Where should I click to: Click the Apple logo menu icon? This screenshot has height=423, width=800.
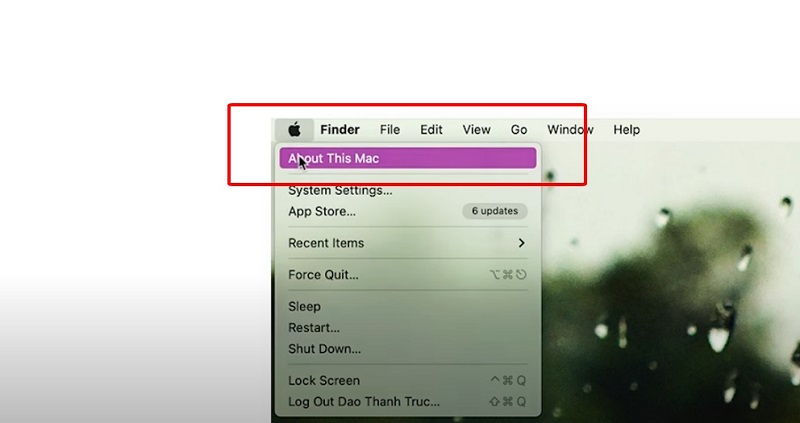coord(294,130)
